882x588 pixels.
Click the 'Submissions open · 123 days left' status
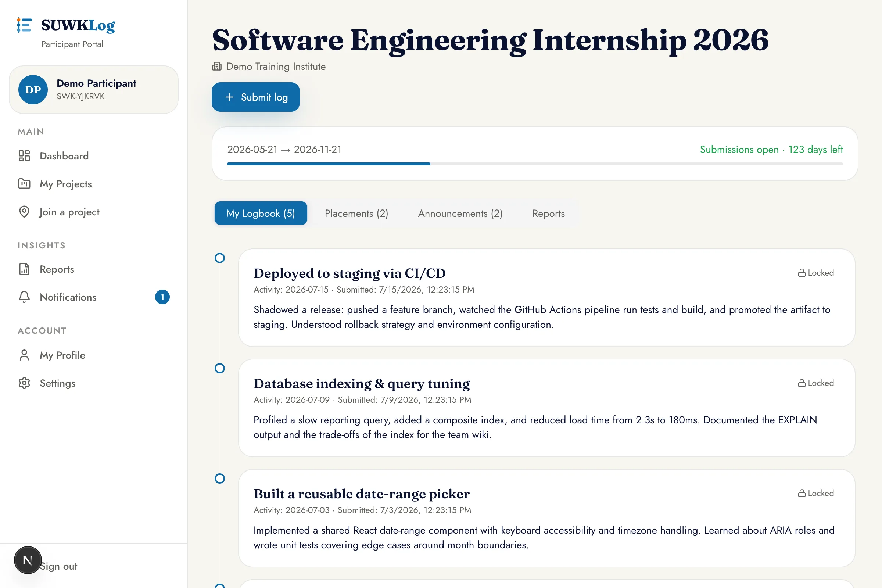(x=771, y=149)
